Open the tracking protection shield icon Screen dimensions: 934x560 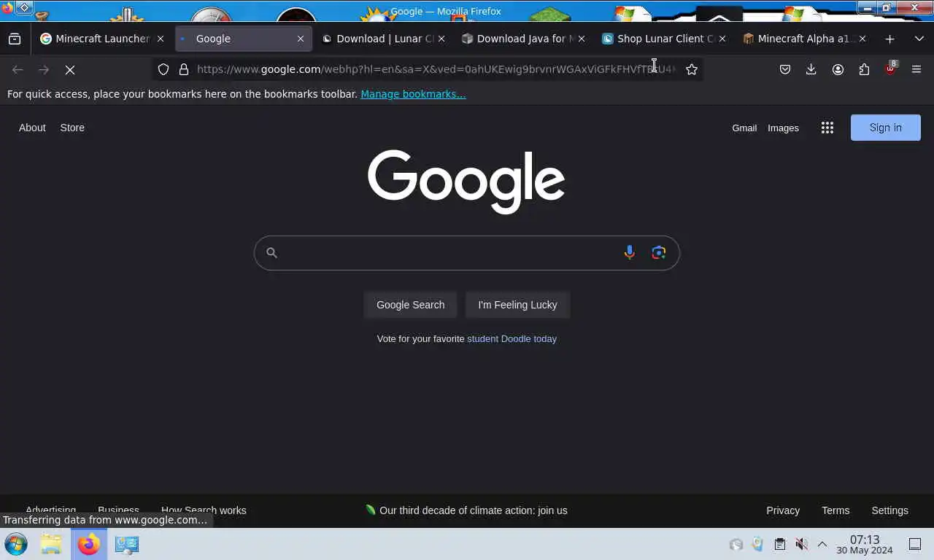163,69
